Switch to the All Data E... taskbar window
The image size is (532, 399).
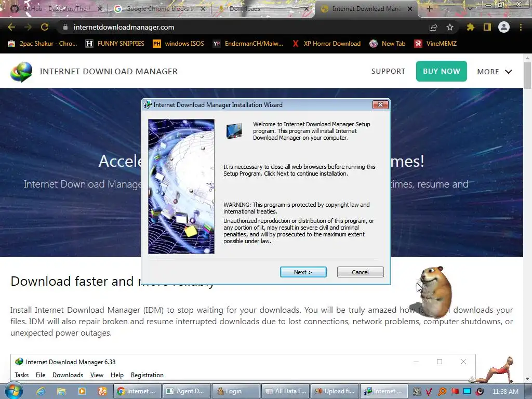click(285, 391)
